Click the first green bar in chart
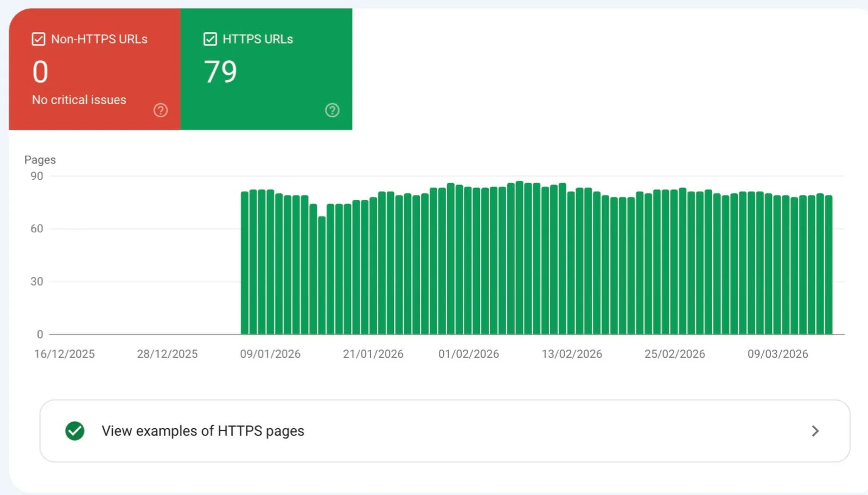This screenshot has height=495, width=868. 245,263
